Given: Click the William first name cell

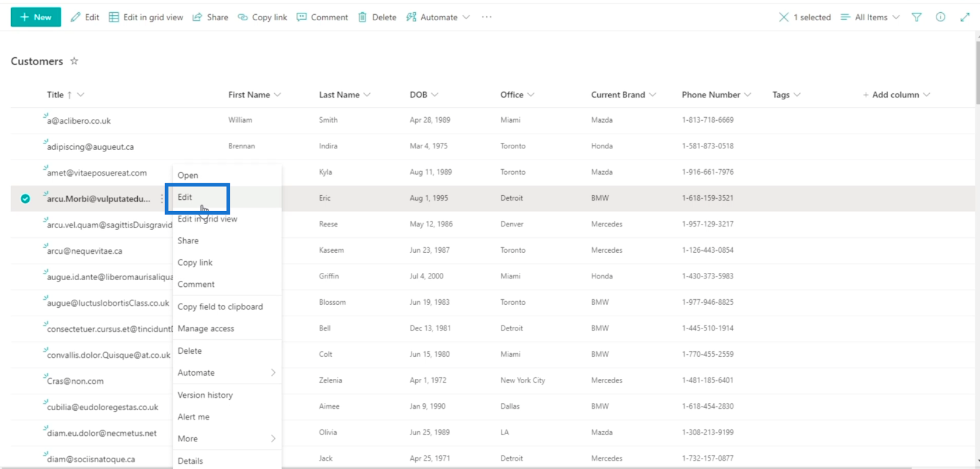Looking at the screenshot, I should 240,120.
